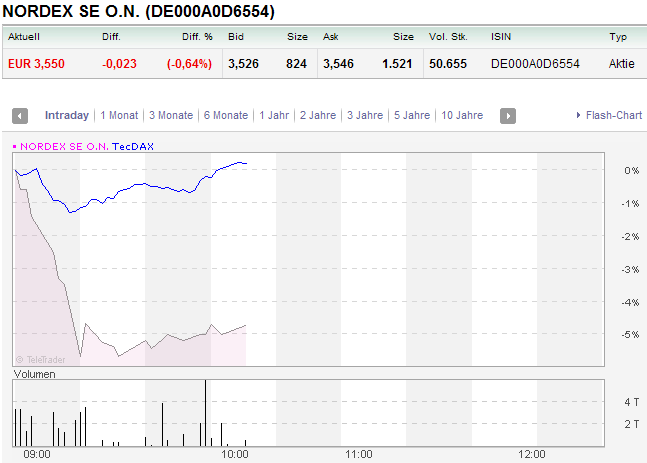The image size is (647, 463).
Task: Open the 5 Jahre chart
Action: coord(412,115)
